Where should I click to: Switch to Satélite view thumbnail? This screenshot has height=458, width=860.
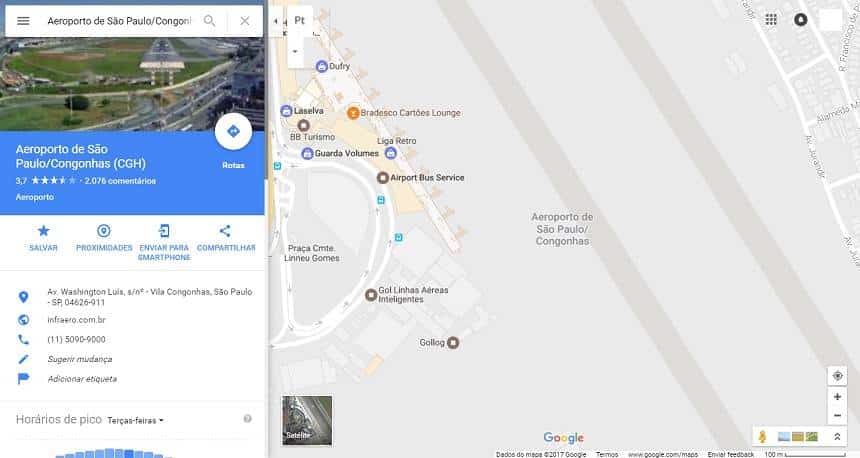(x=307, y=420)
